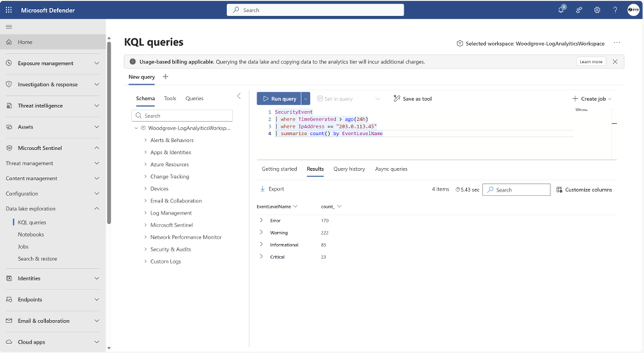Click the schema Search field

tap(183, 116)
